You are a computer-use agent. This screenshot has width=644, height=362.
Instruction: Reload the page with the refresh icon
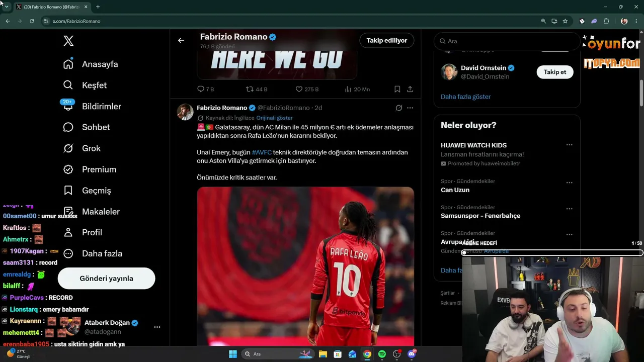[x=32, y=21]
